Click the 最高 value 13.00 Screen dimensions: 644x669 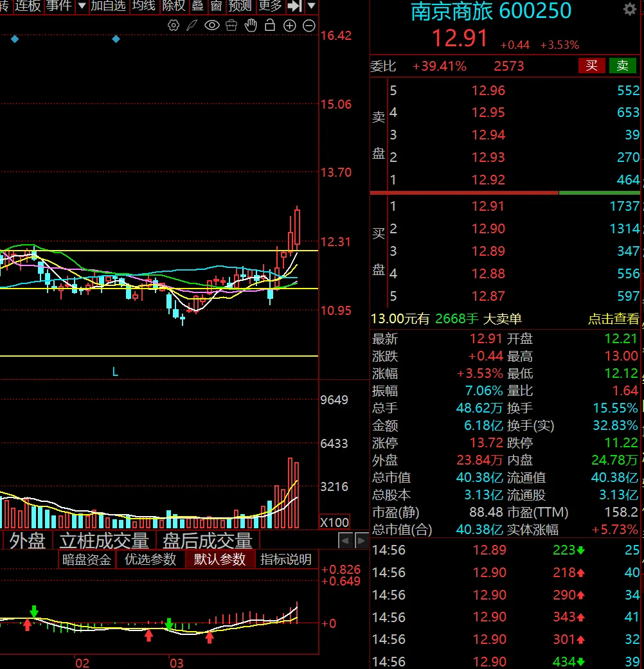621,356
